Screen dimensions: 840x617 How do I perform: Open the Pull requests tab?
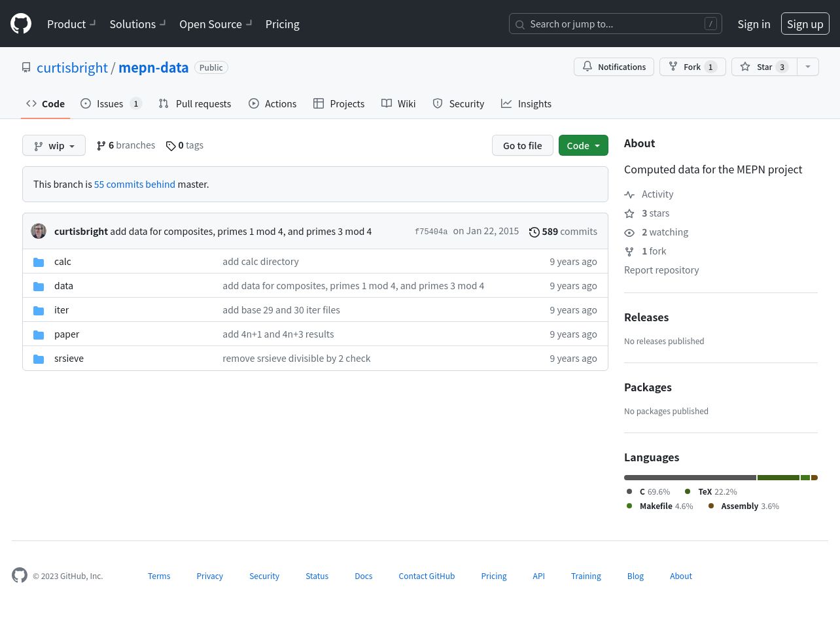click(x=195, y=103)
